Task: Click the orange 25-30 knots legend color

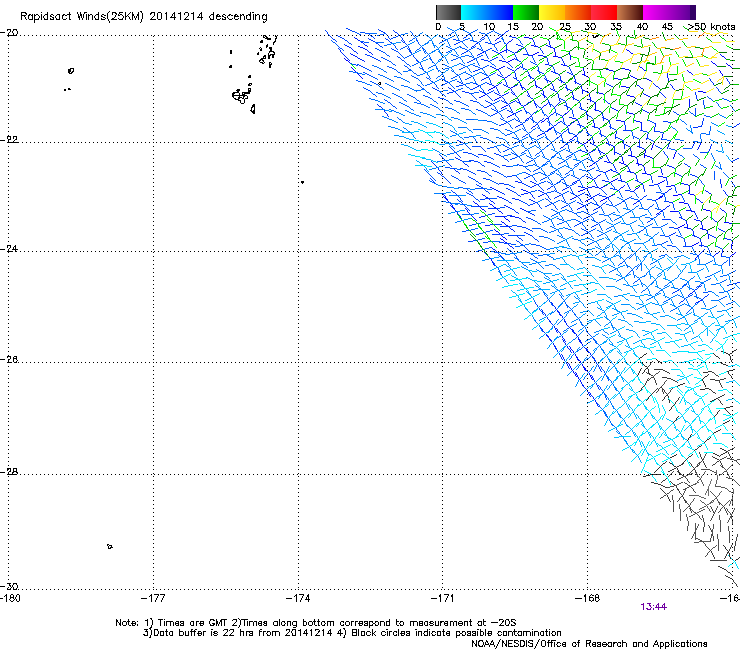Action: pyautogui.click(x=578, y=12)
